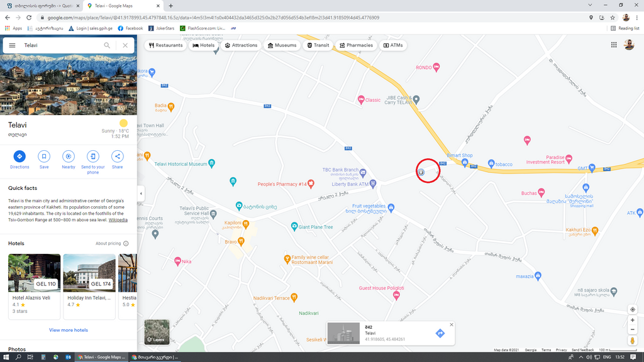
Task: Select Nadikvari Terrace marker
Action: [294, 297]
